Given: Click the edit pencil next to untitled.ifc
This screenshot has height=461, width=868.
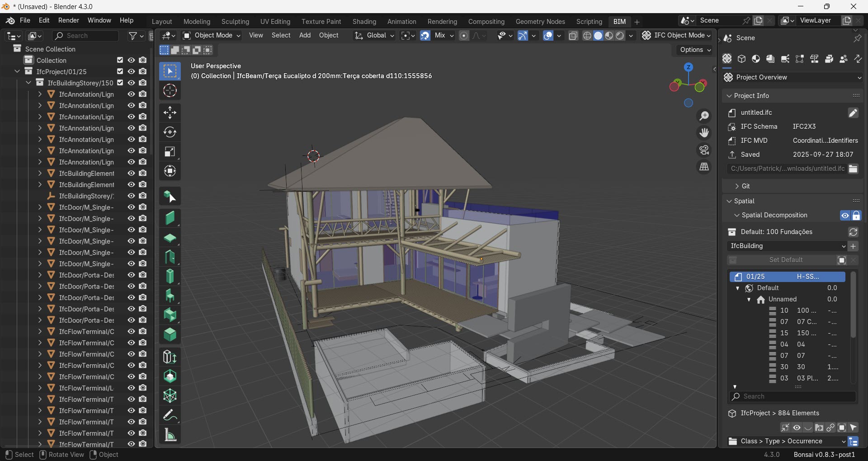Looking at the screenshot, I should 853,113.
